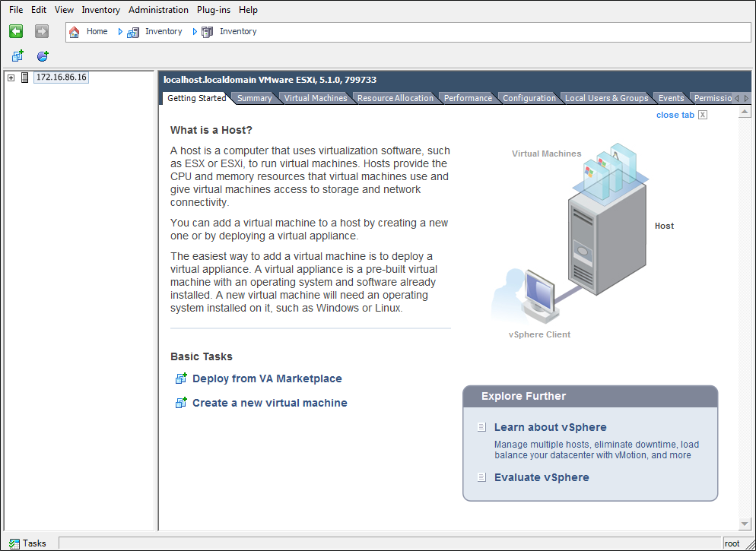Viewport: 756px width, 551px height.
Task: Click the host server icon in tree
Action: (x=25, y=77)
